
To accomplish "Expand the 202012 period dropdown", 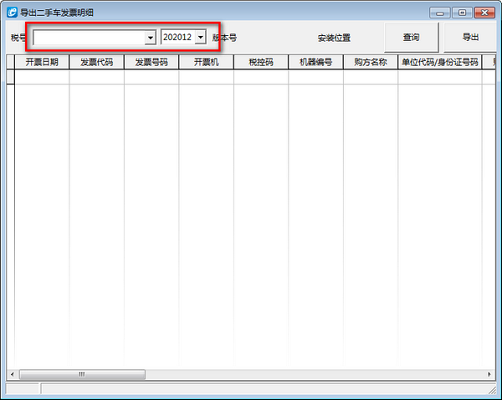I will 200,37.
